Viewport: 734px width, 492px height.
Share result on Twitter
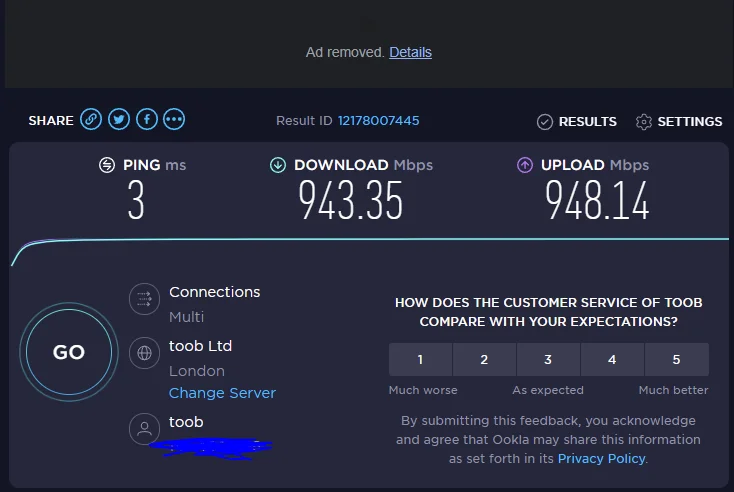tap(119, 120)
